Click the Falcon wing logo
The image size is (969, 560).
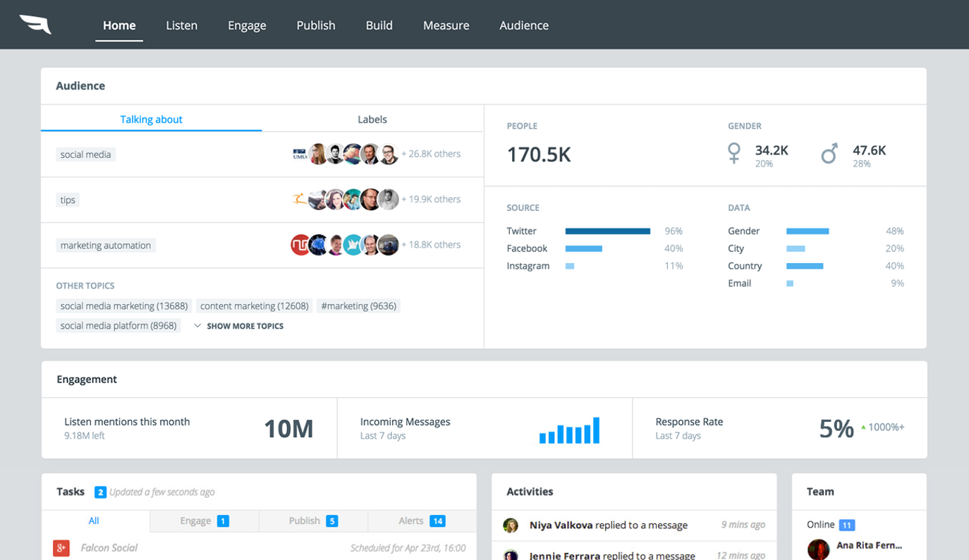(35, 25)
